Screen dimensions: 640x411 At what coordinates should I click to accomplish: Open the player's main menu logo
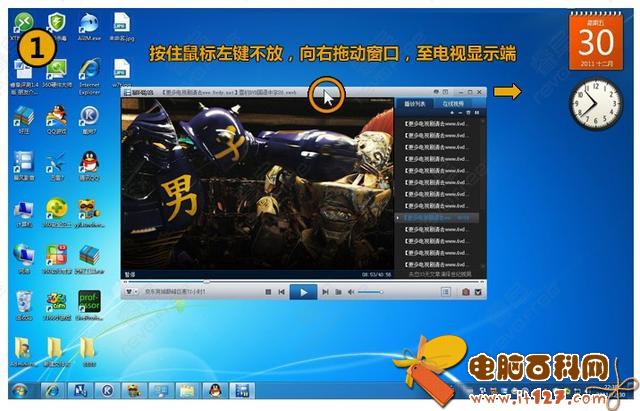coord(139,93)
